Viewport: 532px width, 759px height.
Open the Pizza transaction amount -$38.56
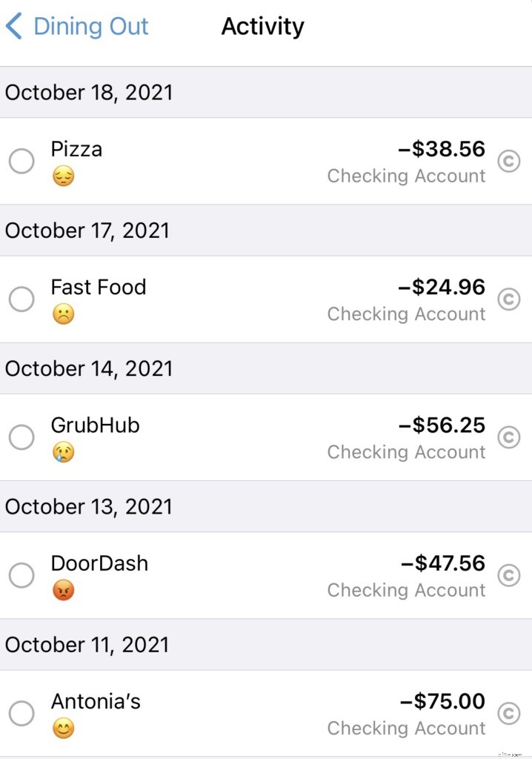[442, 149]
